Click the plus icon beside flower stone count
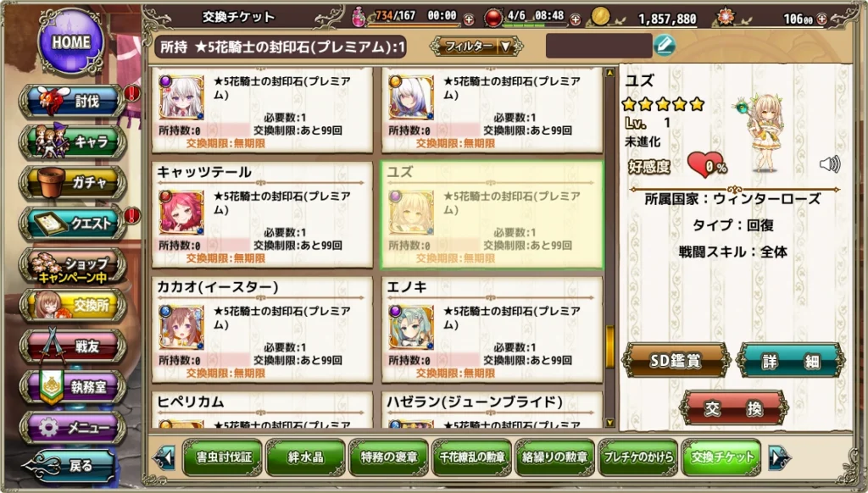 821,19
